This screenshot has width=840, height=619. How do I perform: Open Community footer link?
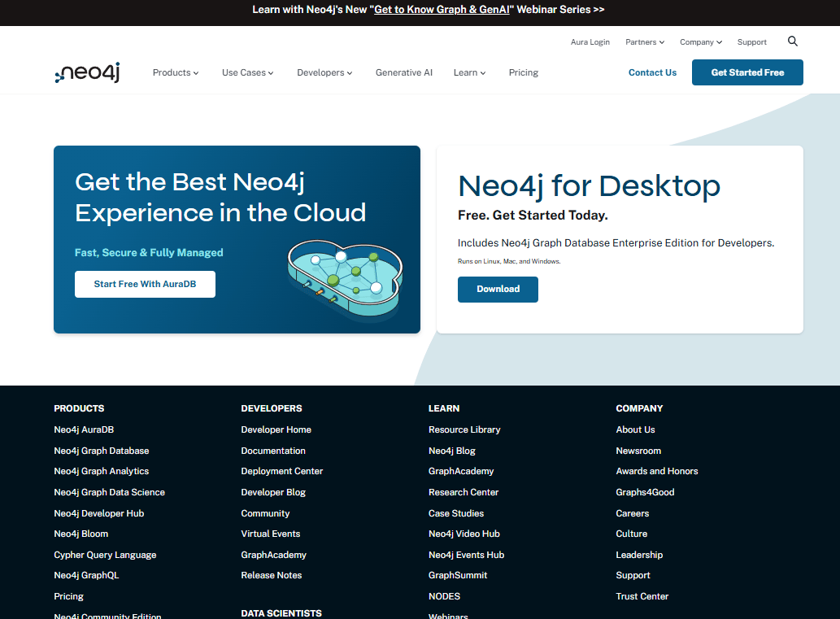265,513
